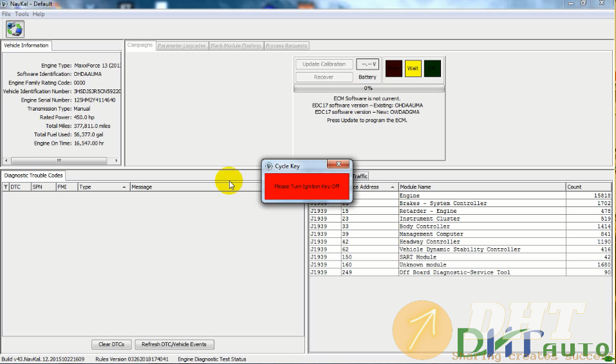Select the SART Module row
This screenshot has height=364, width=616.
460,257
